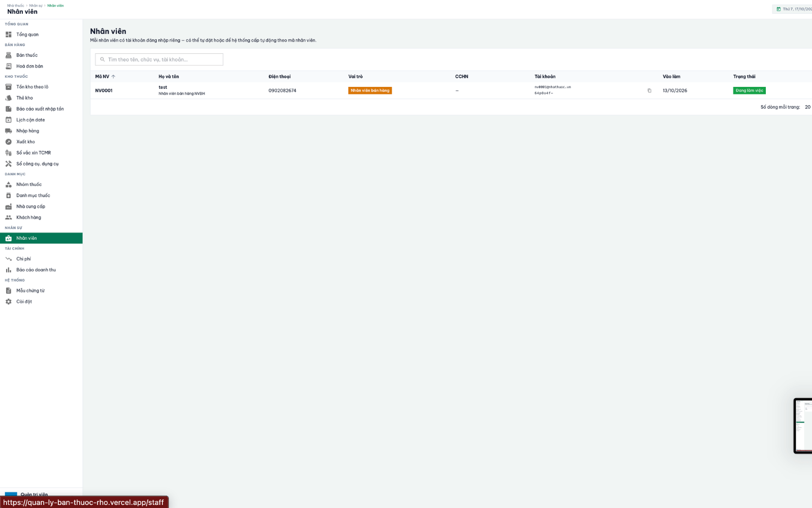Select the active Nhân viên menu item
Viewport: 812px width, 508px height.
click(x=41, y=238)
